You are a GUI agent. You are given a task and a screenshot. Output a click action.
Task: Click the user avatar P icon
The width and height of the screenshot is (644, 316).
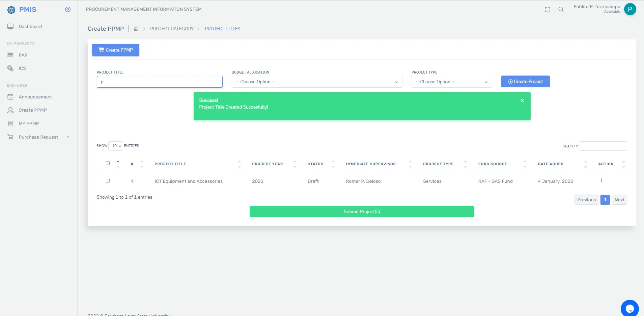coord(630,9)
